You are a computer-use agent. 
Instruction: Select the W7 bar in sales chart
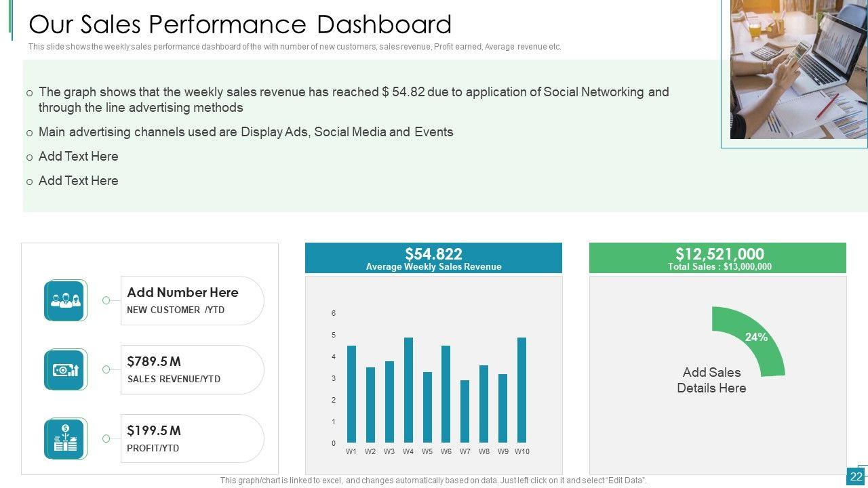click(x=465, y=411)
